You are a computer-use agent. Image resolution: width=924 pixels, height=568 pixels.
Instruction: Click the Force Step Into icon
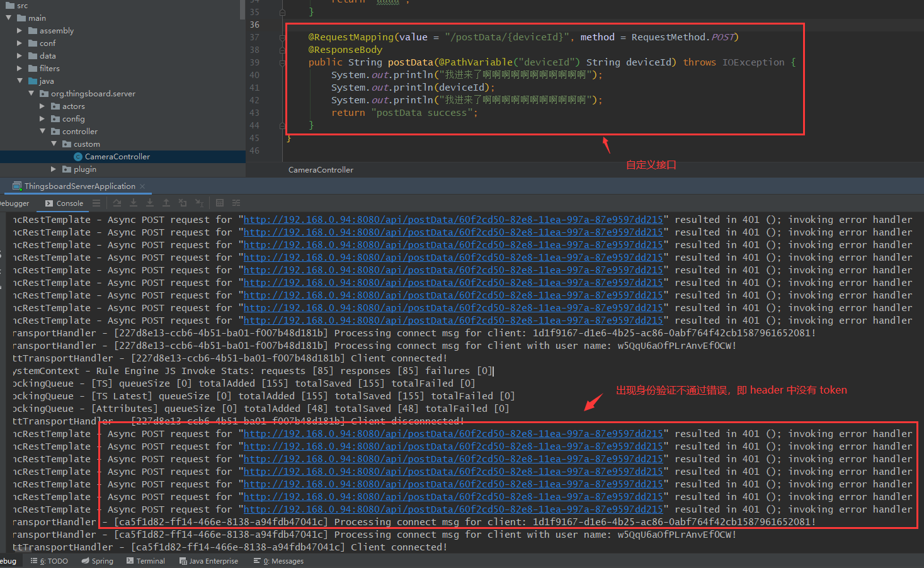coord(150,203)
